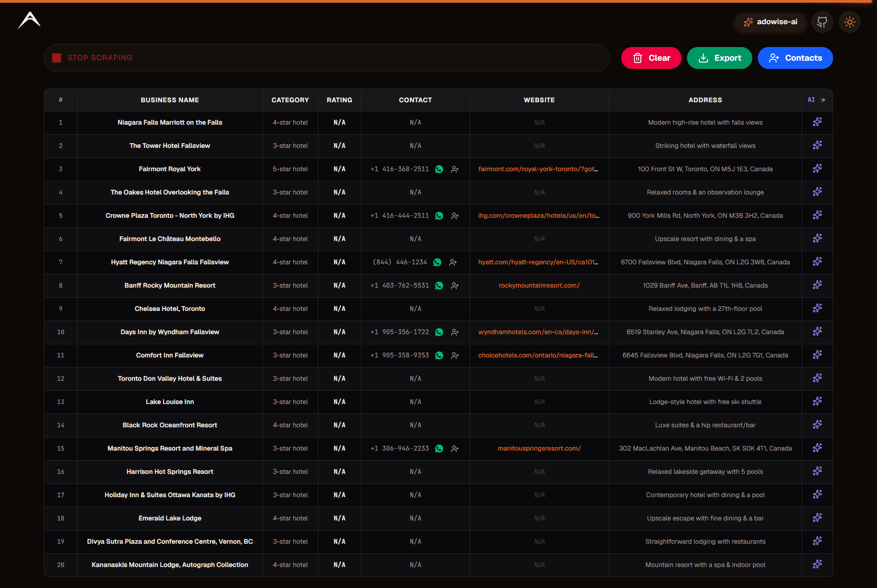Run AI analysis for Holiday Inn Ottawa Kanata
This screenshot has width=877, height=588.
817,494
